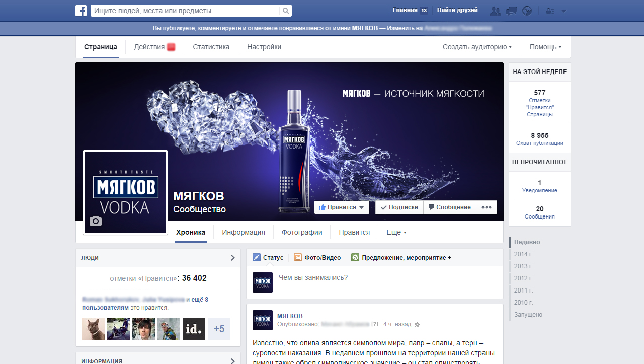This screenshot has height=364, width=644.
Task: Jump to Запущено in timeline
Action: pos(528,315)
